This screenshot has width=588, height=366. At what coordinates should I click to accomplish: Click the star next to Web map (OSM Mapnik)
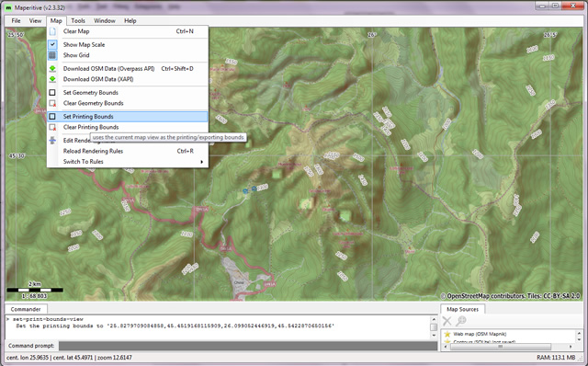447,334
